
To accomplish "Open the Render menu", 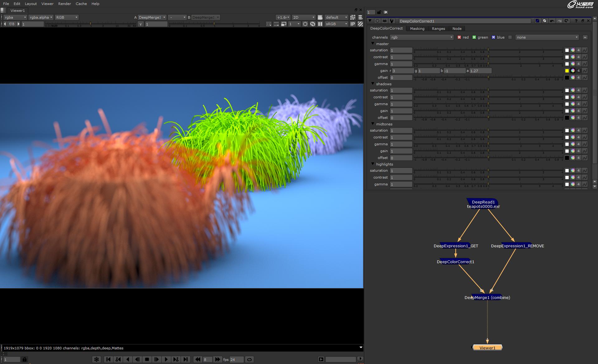I will [64, 4].
